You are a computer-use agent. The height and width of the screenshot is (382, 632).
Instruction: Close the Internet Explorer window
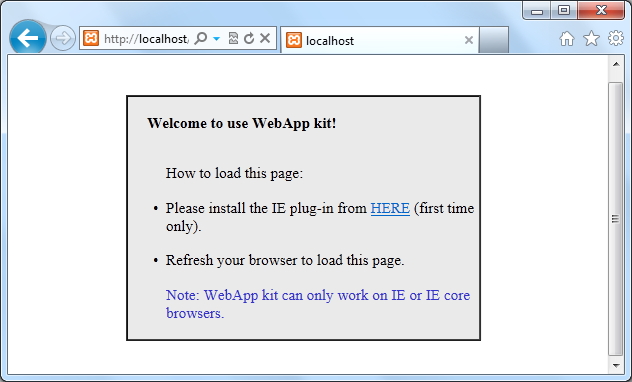pos(601,10)
